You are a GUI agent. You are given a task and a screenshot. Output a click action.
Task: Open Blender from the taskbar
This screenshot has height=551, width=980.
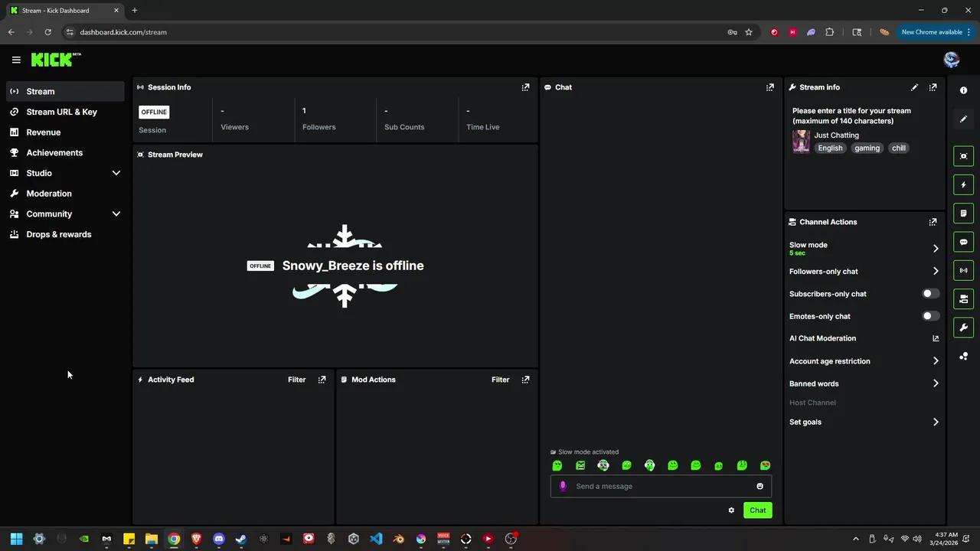(398, 539)
